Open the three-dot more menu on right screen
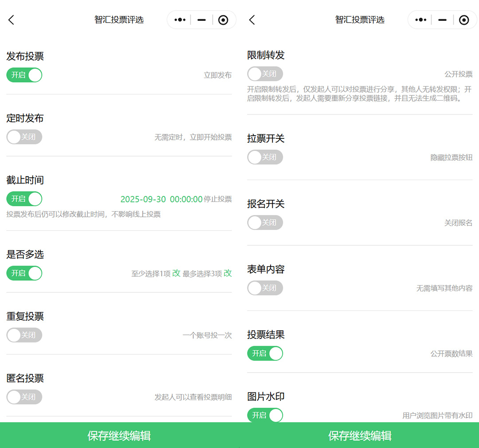 (x=420, y=20)
